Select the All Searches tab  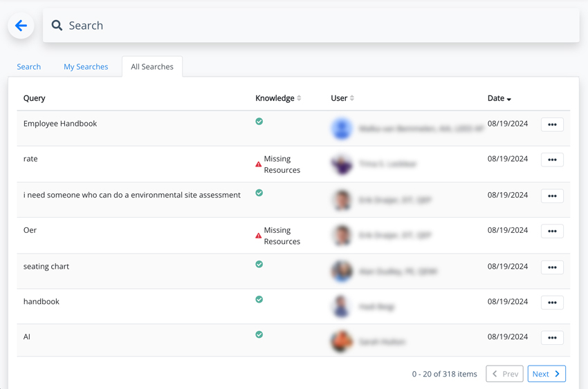(152, 67)
